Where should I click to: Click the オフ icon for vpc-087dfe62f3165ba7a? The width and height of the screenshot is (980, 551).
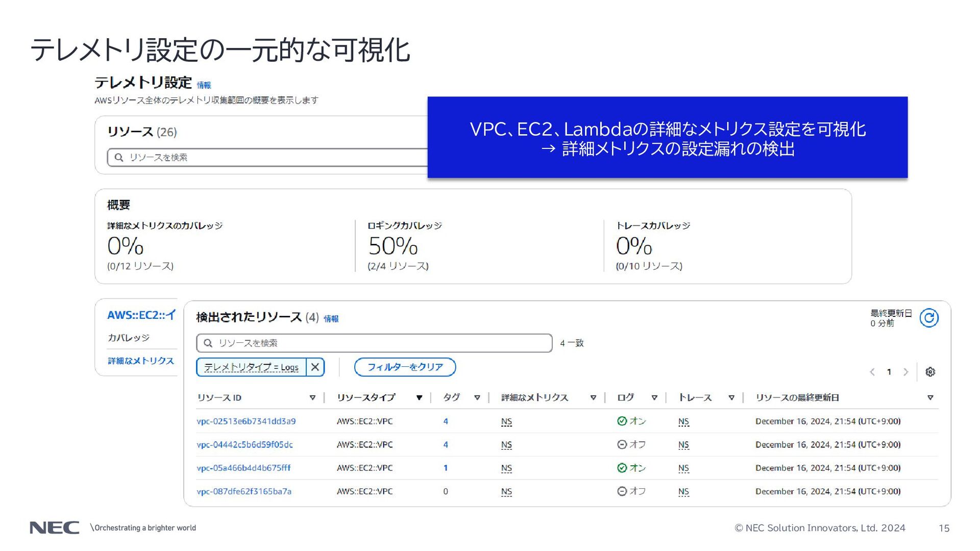coord(622,491)
